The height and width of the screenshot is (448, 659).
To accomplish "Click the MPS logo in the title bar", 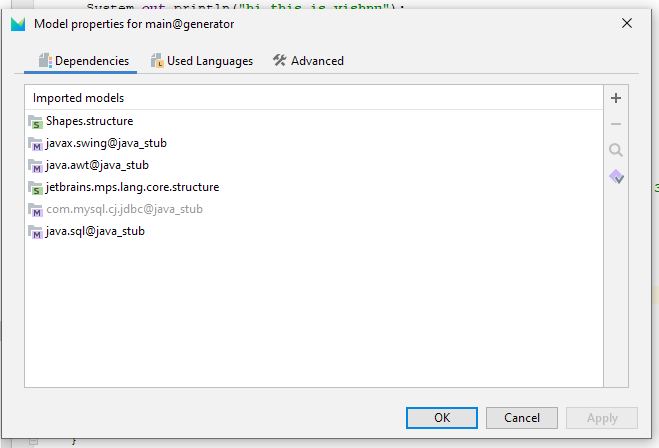I will (x=18, y=23).
